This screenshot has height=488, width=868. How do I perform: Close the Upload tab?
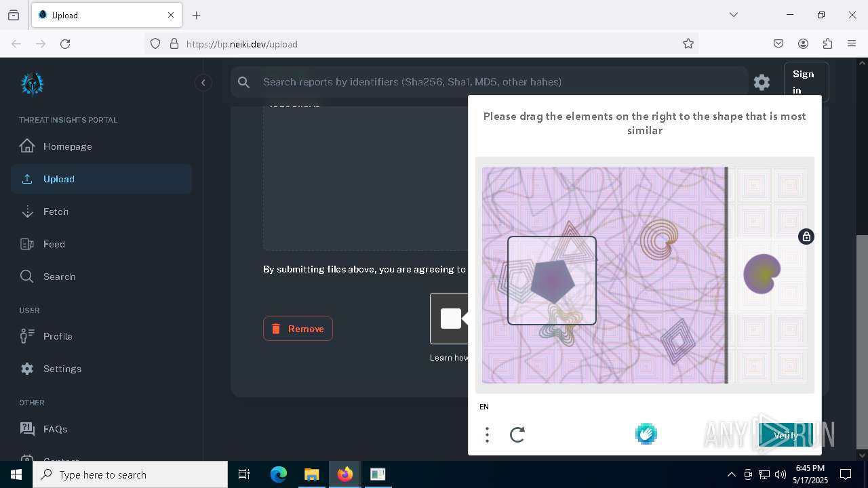(171, 15)
